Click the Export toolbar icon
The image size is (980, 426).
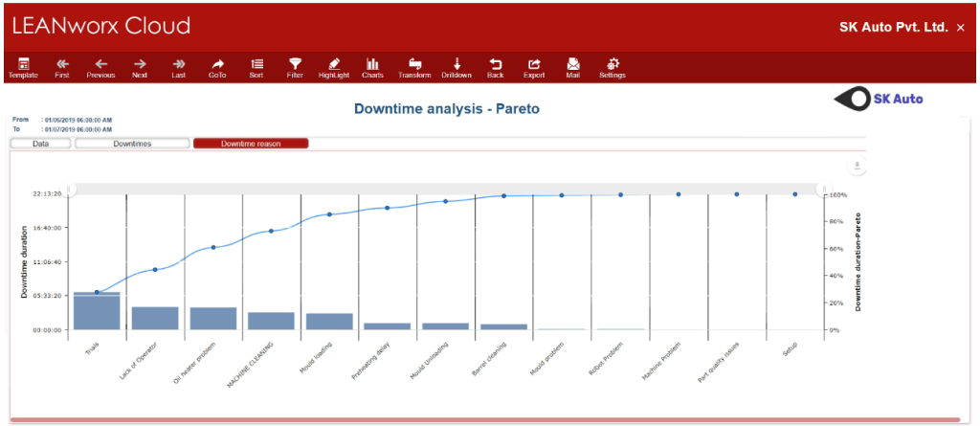(x=534, y=68)
